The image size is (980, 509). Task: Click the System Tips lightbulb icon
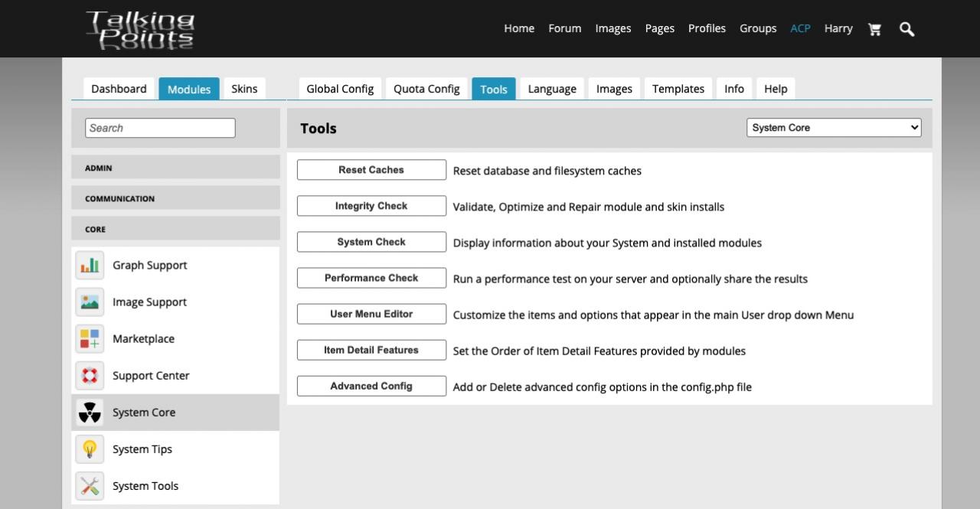[90, 449]
